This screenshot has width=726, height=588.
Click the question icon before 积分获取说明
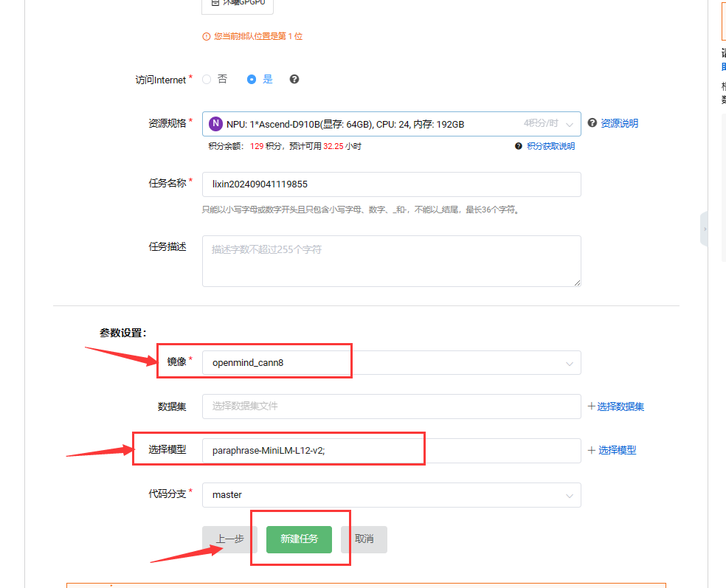click(x=519, y=146)
